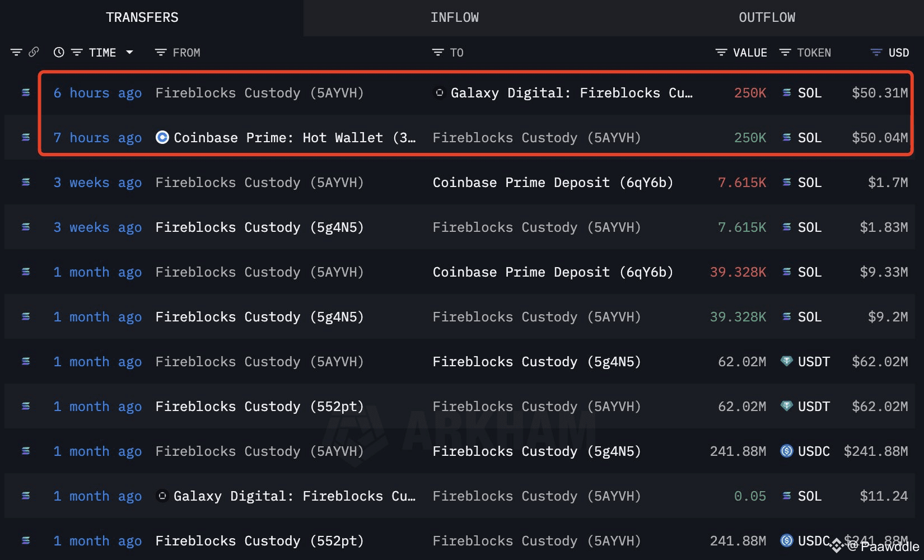Click the '$9.2M' USD amount

pyautogui.click(x=888, y=317)
